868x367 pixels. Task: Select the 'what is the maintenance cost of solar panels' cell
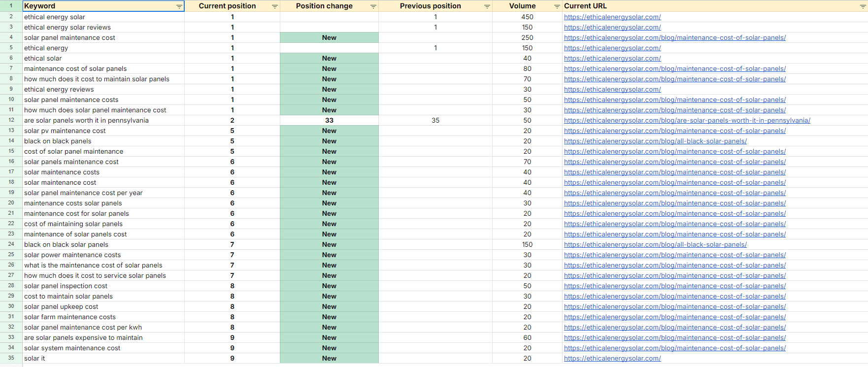click(x=103, y=265)
